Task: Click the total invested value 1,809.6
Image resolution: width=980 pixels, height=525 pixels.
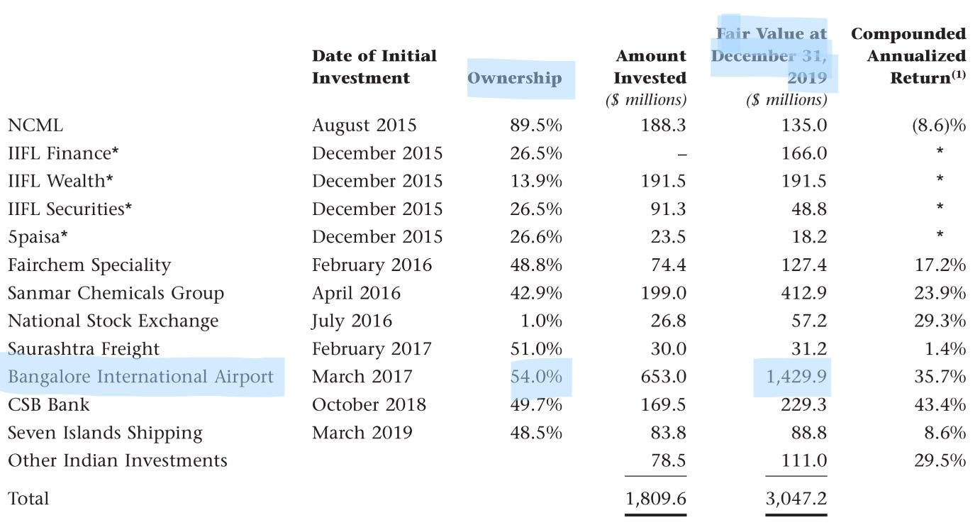Action: (x=655, y=499)
